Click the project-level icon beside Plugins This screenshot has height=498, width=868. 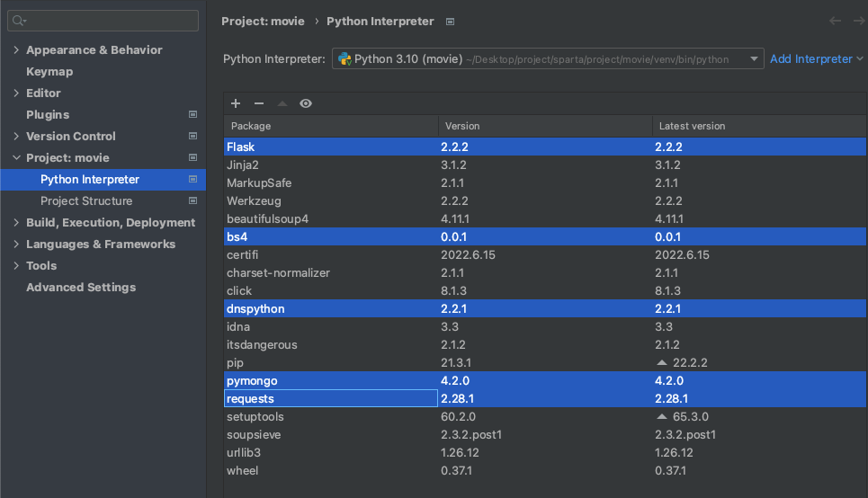coord(192,114)
